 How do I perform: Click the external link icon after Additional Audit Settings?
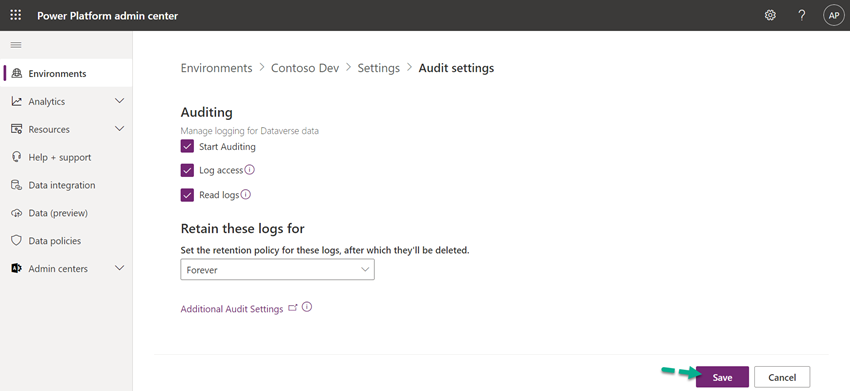tap(293, 307)
